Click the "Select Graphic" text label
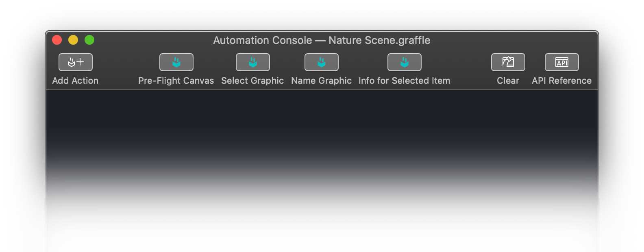Image resolution: width=644 pixels, height=252 pixels. pos(252,80)
